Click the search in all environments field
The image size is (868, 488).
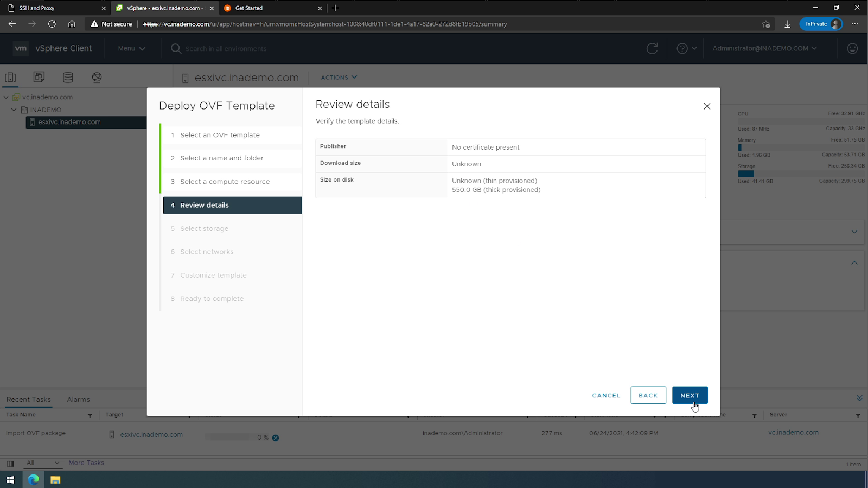(x=226, y=48)
